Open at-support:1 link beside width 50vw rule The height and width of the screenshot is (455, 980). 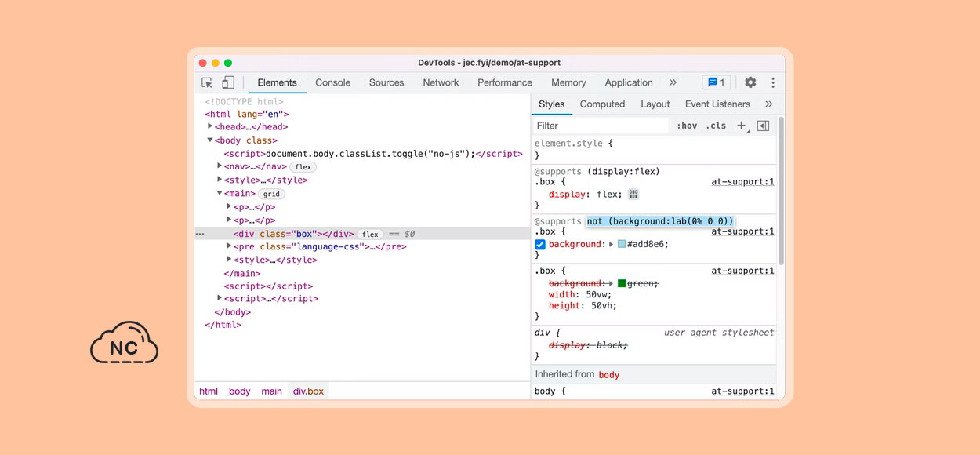(742, 271)
